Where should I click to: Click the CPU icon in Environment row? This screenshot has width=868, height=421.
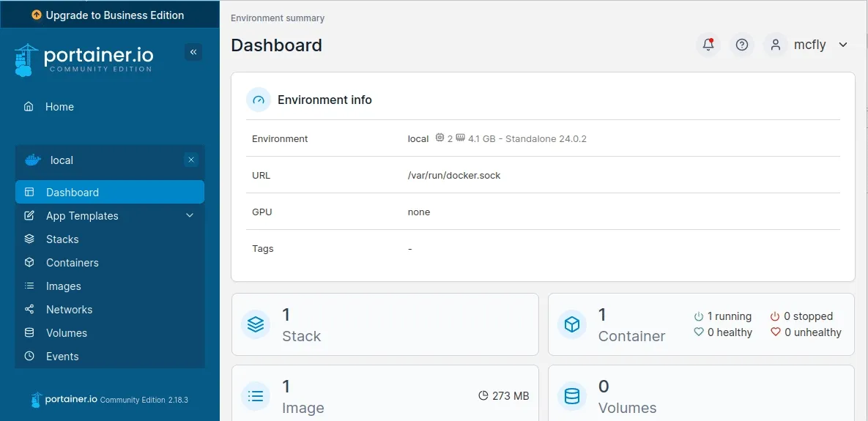point(440,138)
